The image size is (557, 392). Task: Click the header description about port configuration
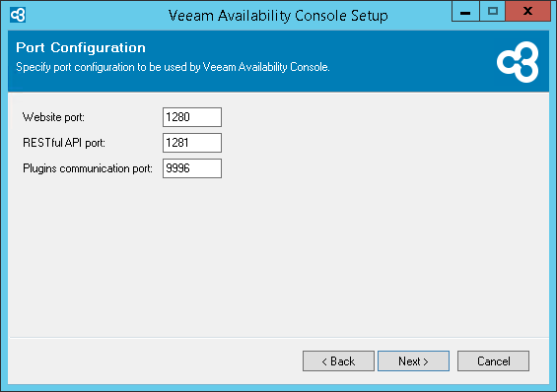173,67
